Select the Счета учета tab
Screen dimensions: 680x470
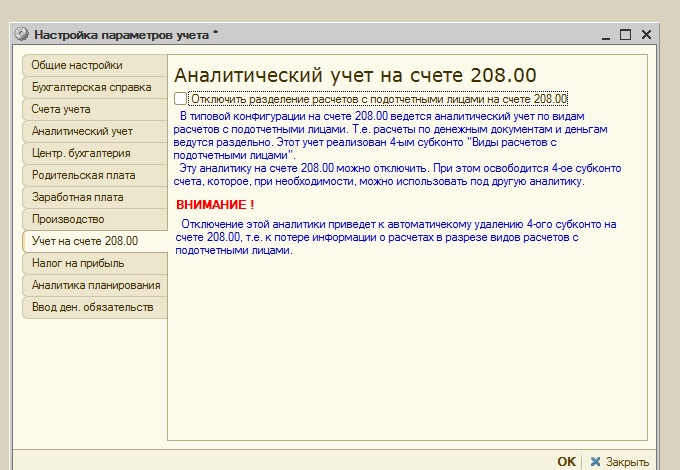pos(95,109)
